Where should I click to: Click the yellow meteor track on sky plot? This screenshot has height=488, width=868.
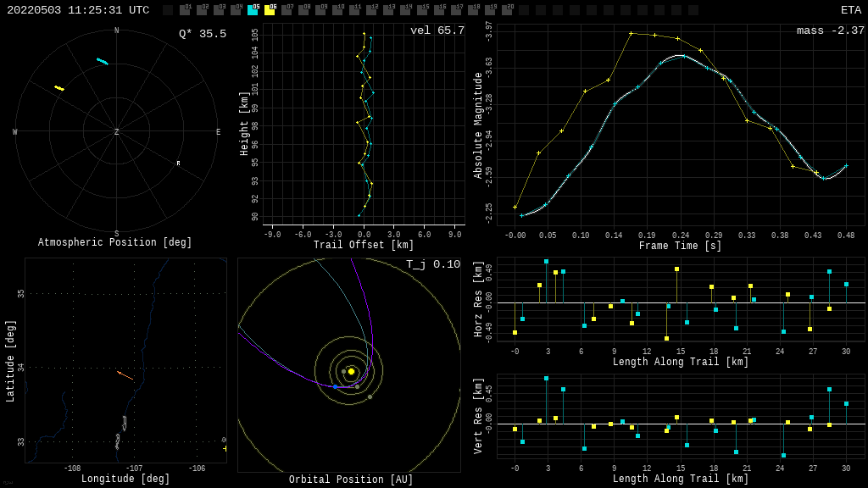click(x=59, y=88)
